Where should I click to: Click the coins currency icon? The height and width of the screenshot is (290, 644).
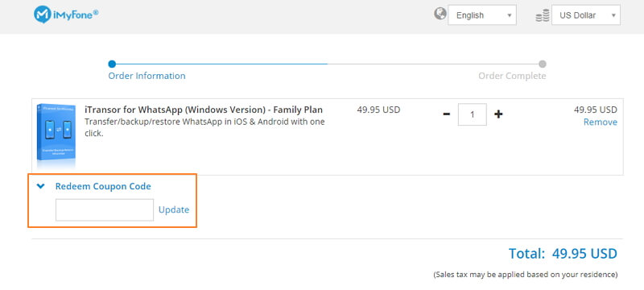tap(543, 17)
